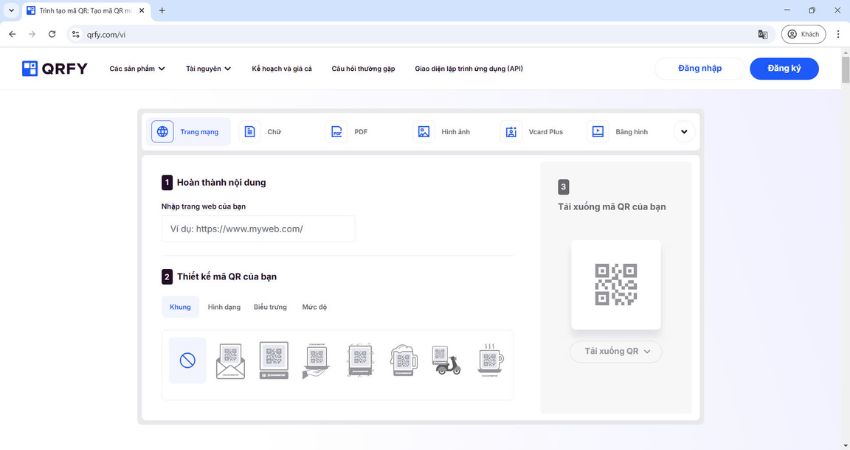Image resolution: width=850 pixels, height=450 pixels.
Task: Open the tab search dropdown arrow
Action: [11, 10]
